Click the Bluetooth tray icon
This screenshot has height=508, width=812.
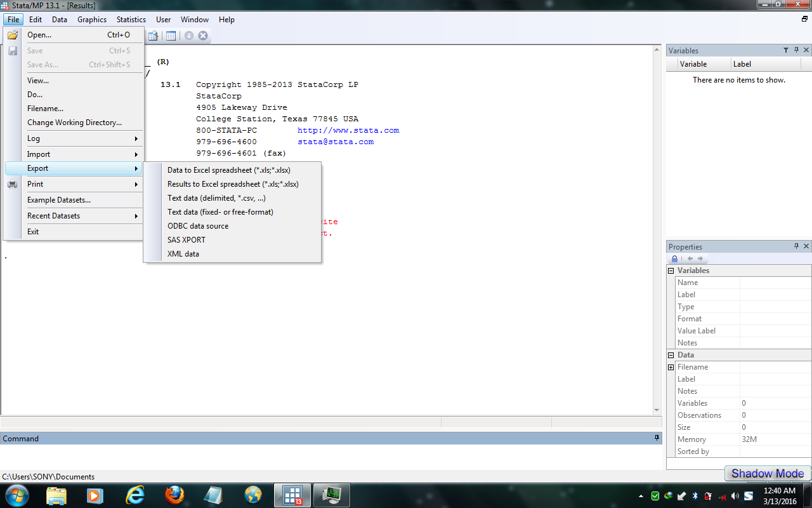click(695, 496)
